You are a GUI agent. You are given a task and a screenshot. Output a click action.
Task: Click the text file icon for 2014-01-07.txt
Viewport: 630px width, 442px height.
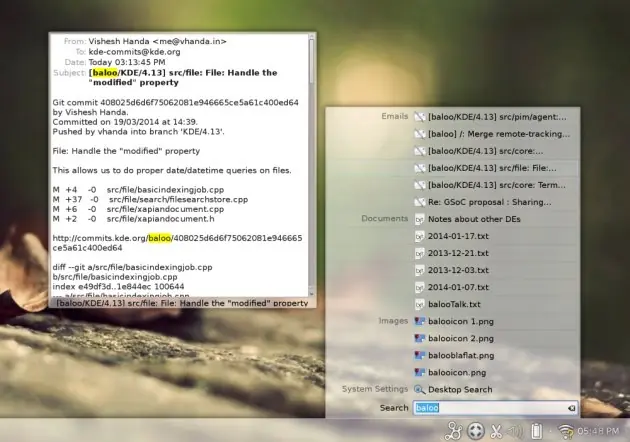[x=419, y=287]
